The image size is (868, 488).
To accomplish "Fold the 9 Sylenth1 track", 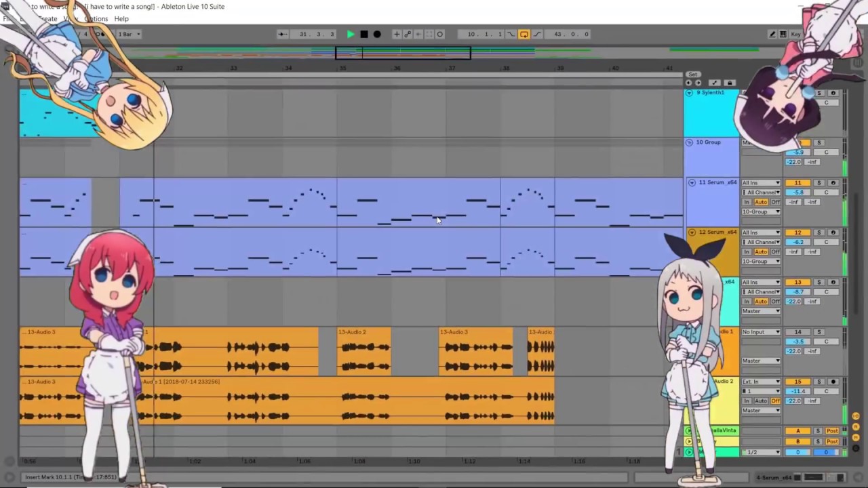I will point(689,93).
